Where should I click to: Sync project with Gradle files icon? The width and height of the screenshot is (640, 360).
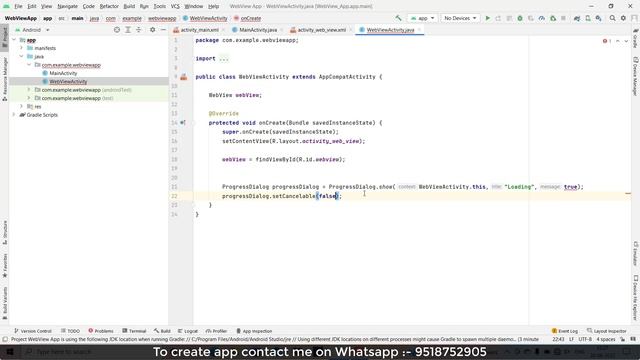coord(577,18)
